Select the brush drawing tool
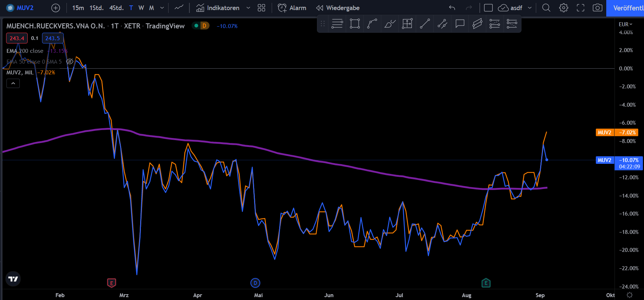This screenshot has height=300, width=644. tap(390, 24)
